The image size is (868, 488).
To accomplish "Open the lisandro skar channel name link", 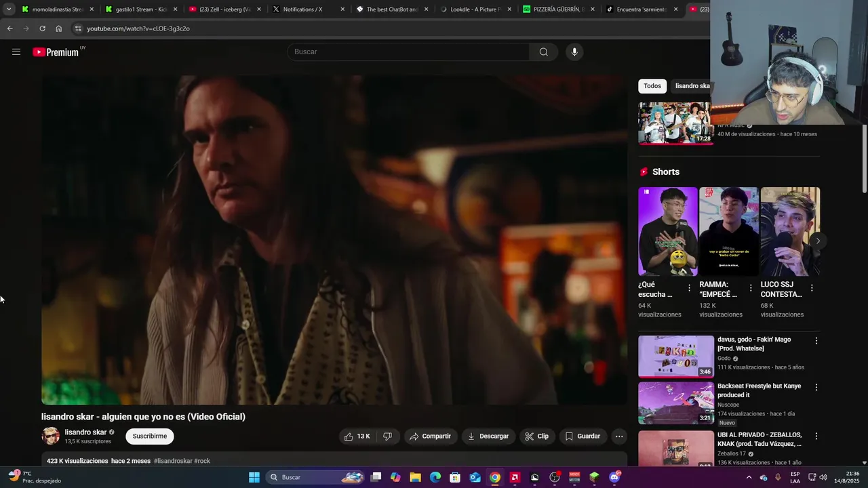I will coord(85,432).
